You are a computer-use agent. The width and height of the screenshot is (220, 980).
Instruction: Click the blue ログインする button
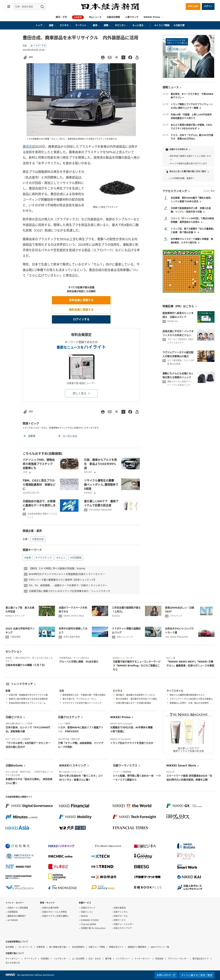pos(81,319)
